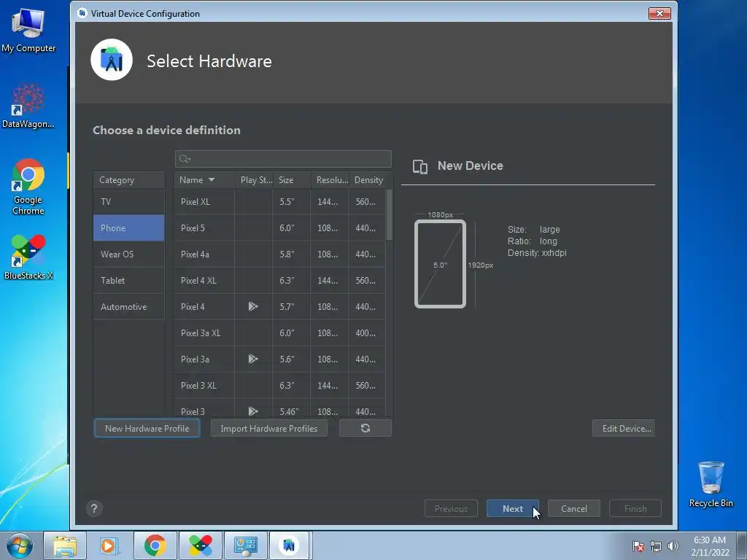Click Import Hardware Profiles button
Image resolution: width=747 pixels, height=560 pixels.
click(x=268, y=428)
